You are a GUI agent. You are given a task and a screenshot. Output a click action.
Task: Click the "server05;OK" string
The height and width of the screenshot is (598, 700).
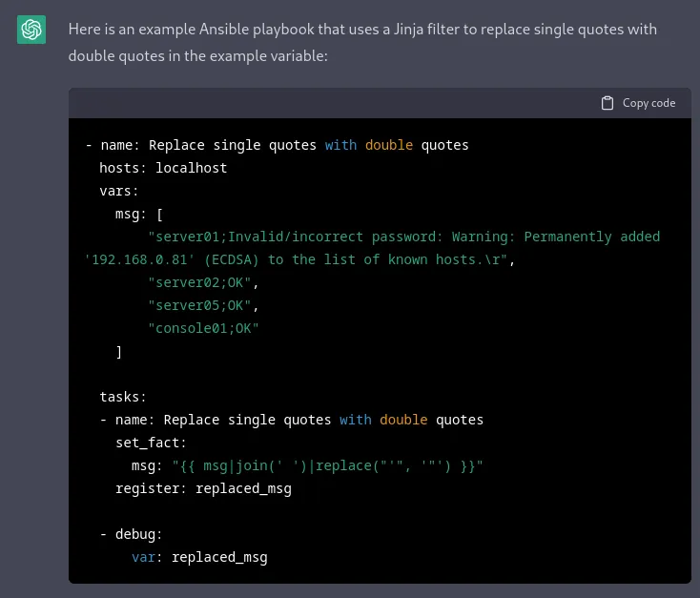click(203, 305)
